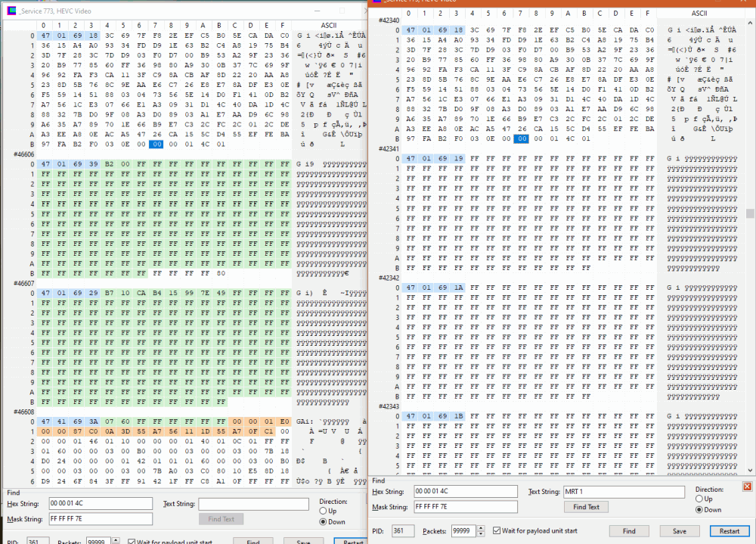Click blue-highlighted 00 byte in left window
The height and width of the screenshot is (544, 756).
pos(156,144)
